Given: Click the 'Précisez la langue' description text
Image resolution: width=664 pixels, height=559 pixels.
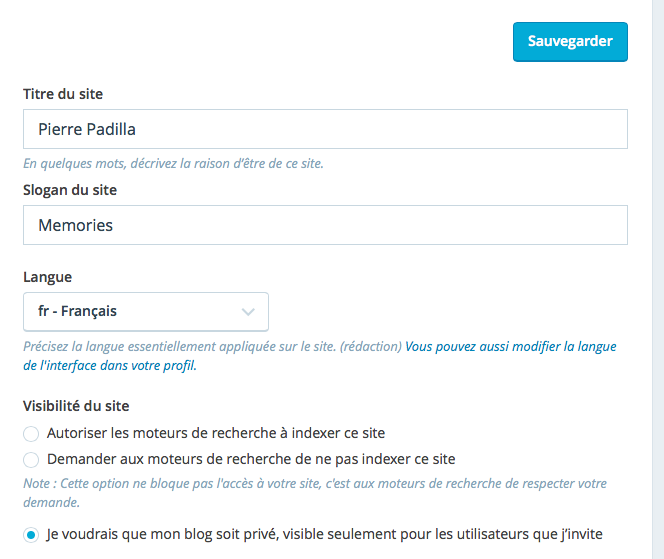Looking at the screenshot, I should [x=212, y=347].
